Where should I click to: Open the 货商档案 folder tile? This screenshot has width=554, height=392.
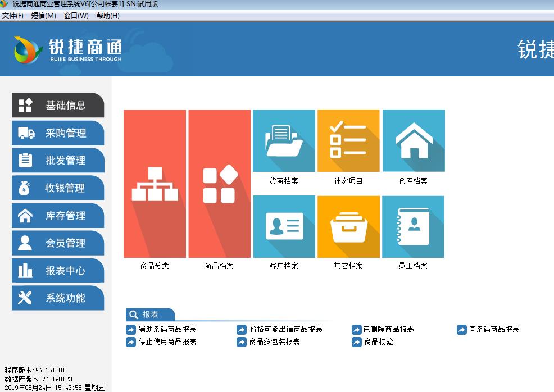pyautogui.click(x=284, y=140)
